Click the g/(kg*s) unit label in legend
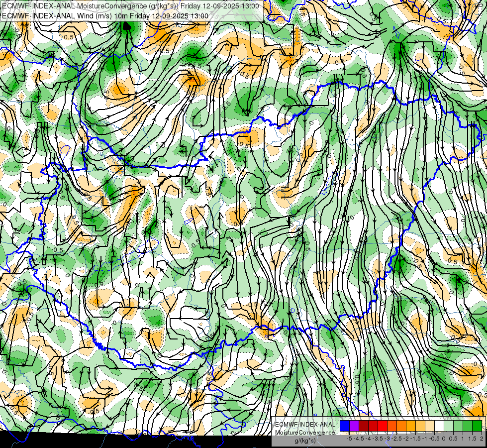Viewport: 487px width, 448px height. 305,441
